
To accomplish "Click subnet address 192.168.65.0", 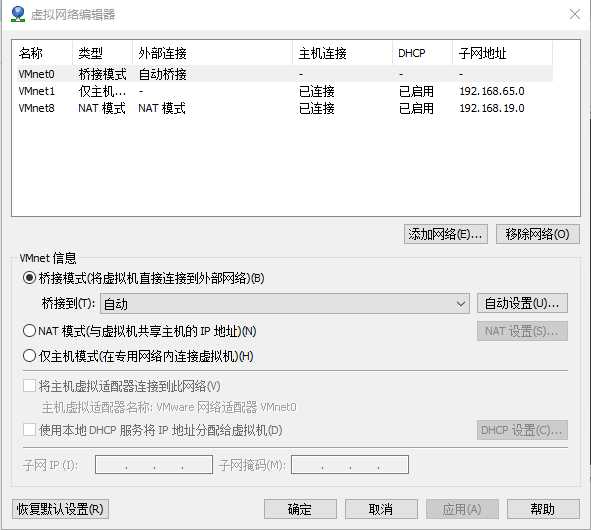I will [x=492, y=91].
